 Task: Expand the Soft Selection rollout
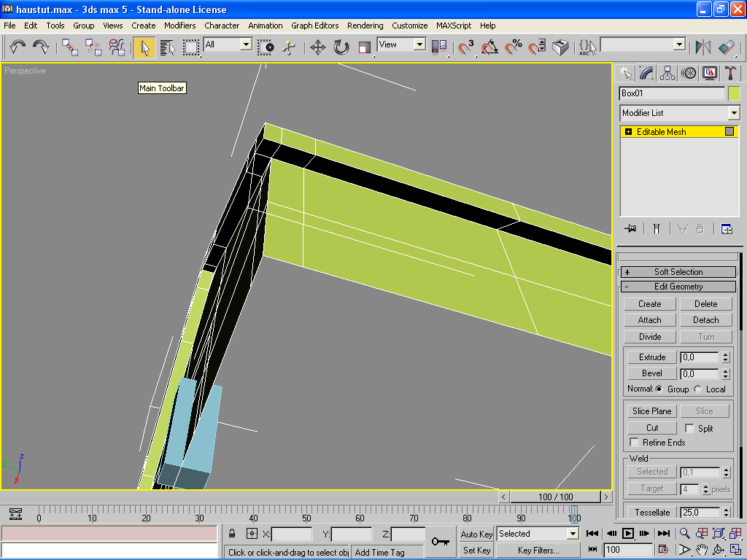tap(678, 272)
